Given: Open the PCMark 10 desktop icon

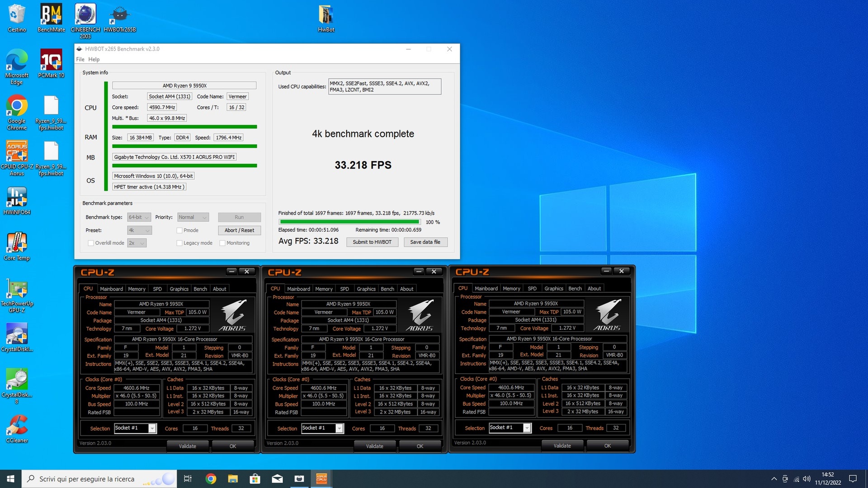Looking at the screenshot, I should (x=51, y=63).
